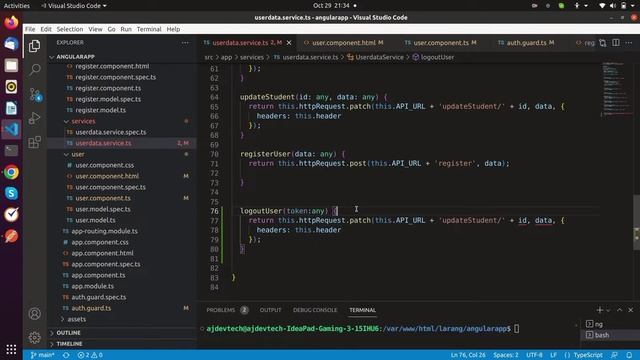Click logoutUser in the breadcrumb

pyautogui.click(x=437, y=57)
